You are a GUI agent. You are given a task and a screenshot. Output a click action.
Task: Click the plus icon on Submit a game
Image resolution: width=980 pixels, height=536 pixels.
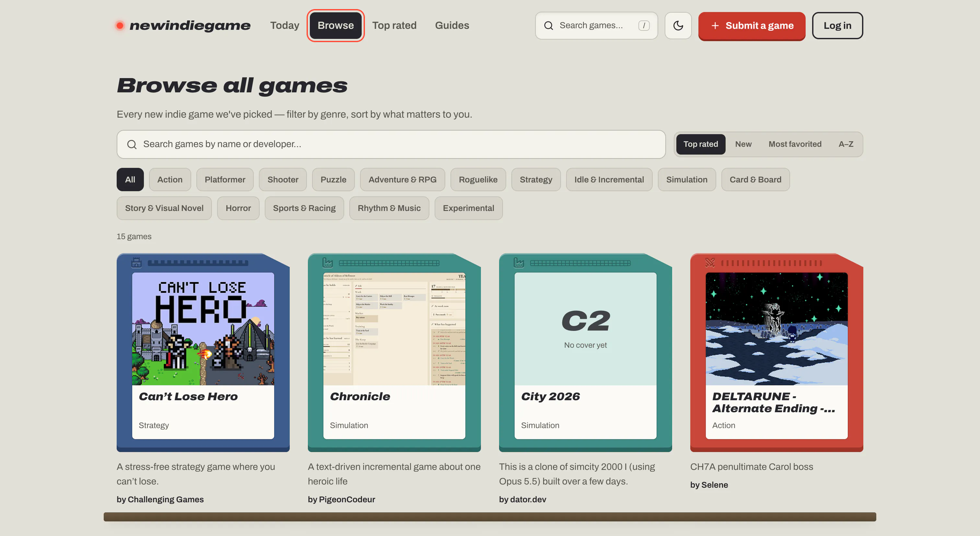(715, 26)
